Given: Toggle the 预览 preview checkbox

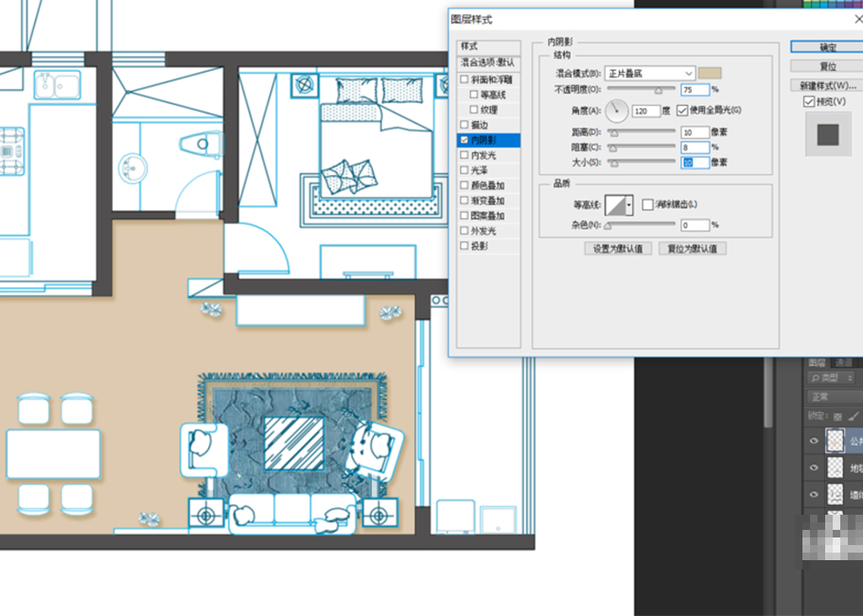Looking at the screenshot, I should [x=808, y=101].
